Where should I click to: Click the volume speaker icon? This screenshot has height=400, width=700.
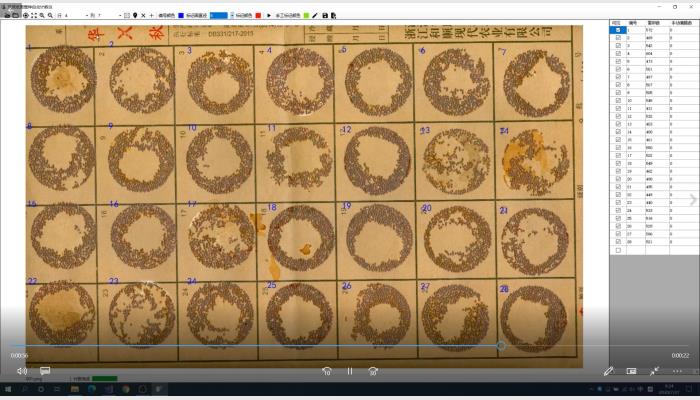point(21,371)
